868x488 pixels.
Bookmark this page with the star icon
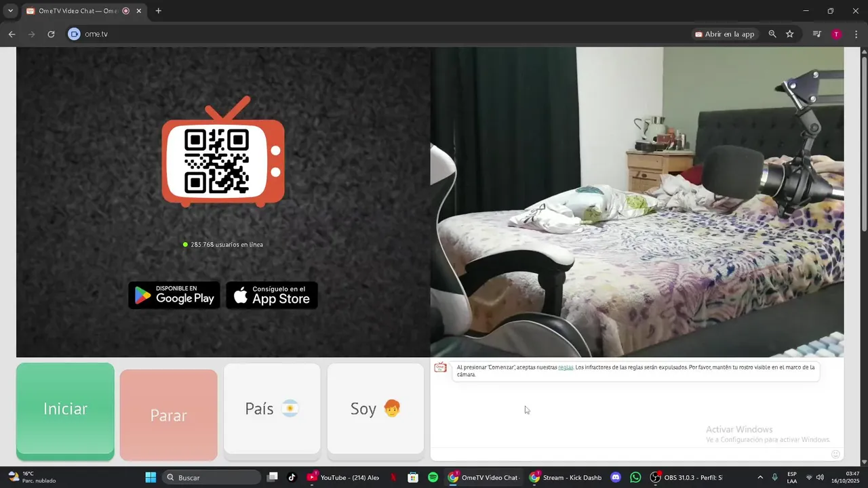[789, 34]
